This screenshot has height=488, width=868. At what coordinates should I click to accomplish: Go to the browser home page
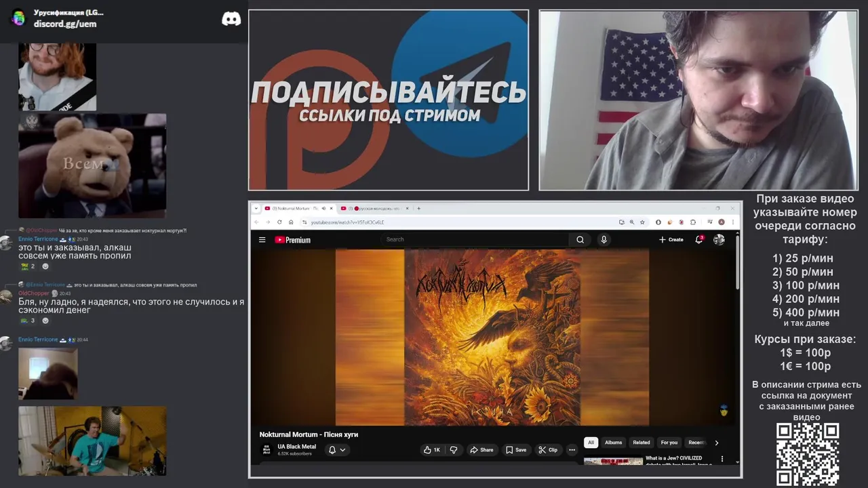(291, 222)
